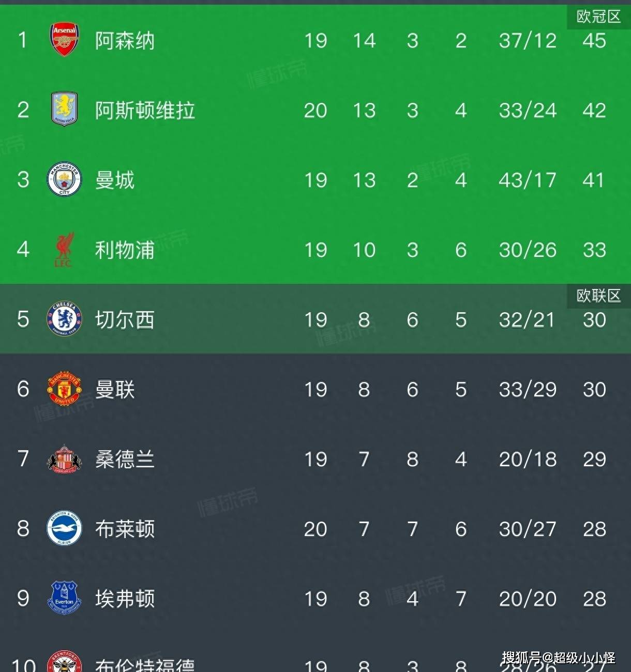Click 埃弗顿 goal record 20/20
631x672 pixels.
(x=527, y=599)
